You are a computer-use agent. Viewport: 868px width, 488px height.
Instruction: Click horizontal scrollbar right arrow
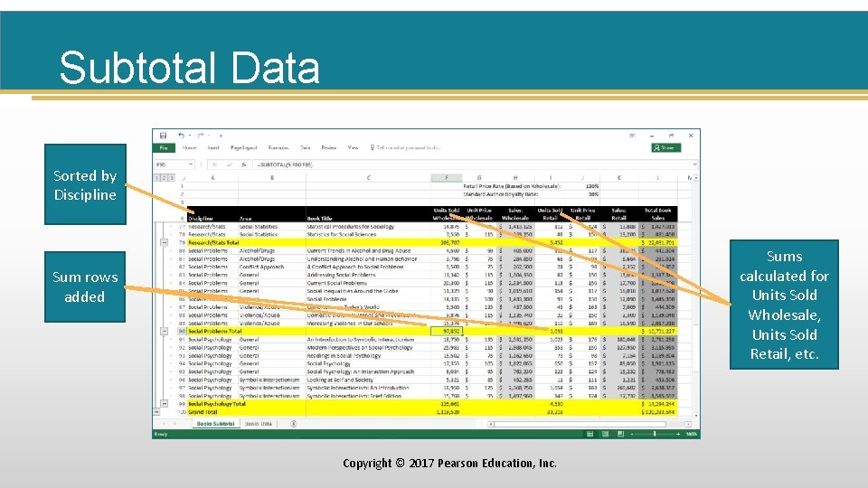pyautogui.click(x=688, y=424)
